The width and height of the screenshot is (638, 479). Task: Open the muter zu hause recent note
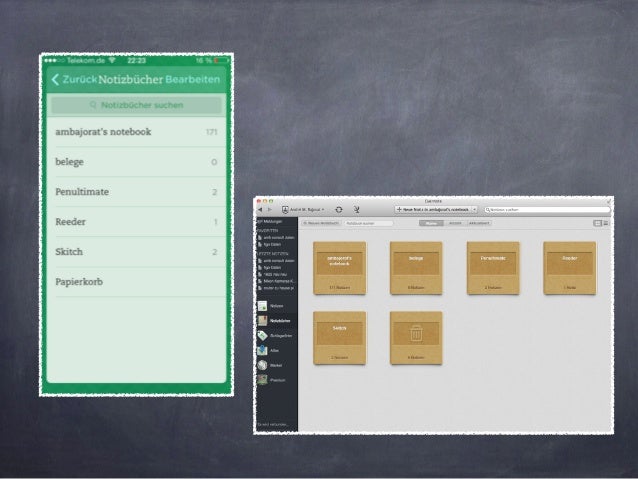[x=276, y=288]
